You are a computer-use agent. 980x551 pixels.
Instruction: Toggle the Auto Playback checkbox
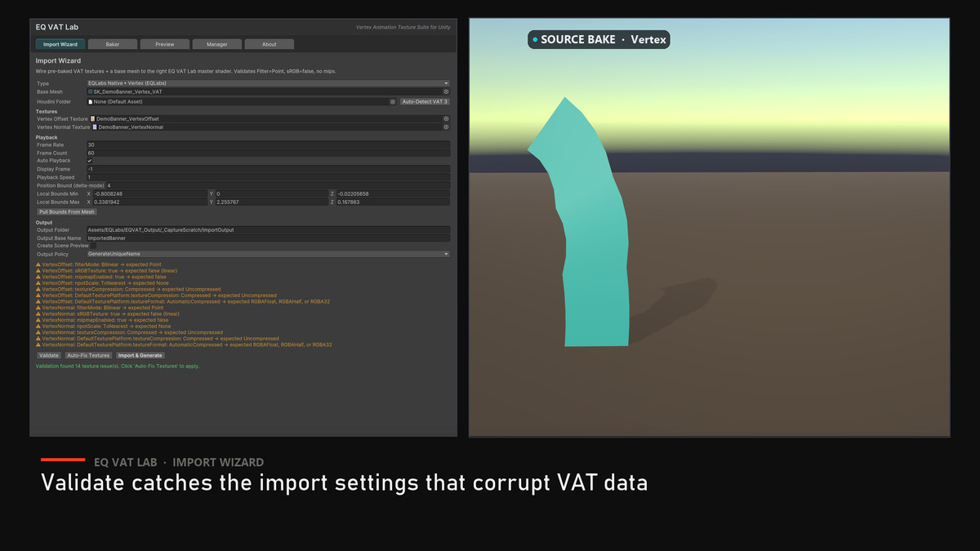click(90, 161)
